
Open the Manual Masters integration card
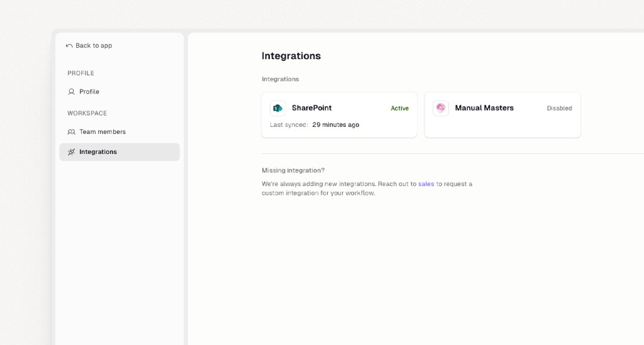502,115
